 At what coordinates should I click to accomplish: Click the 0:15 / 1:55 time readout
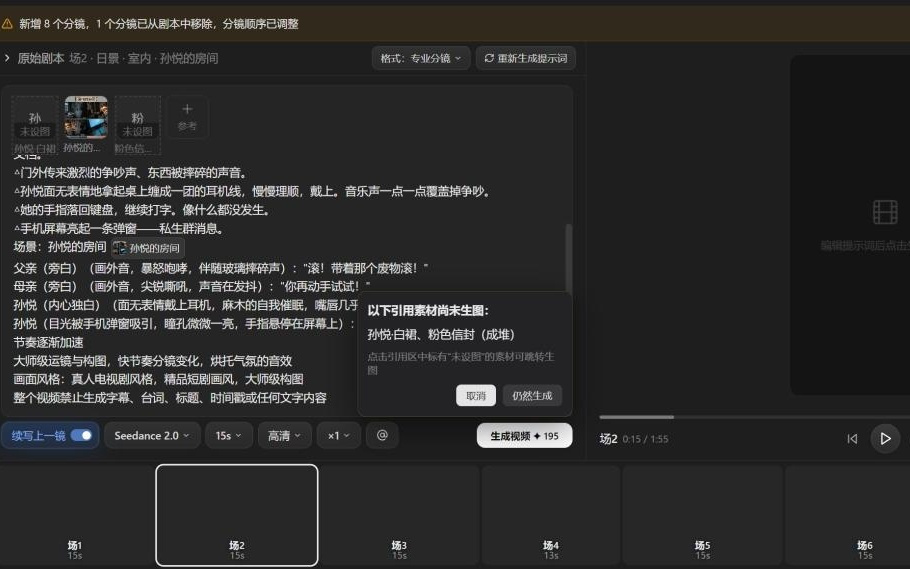pyautogui.click(x=645, y=439)
